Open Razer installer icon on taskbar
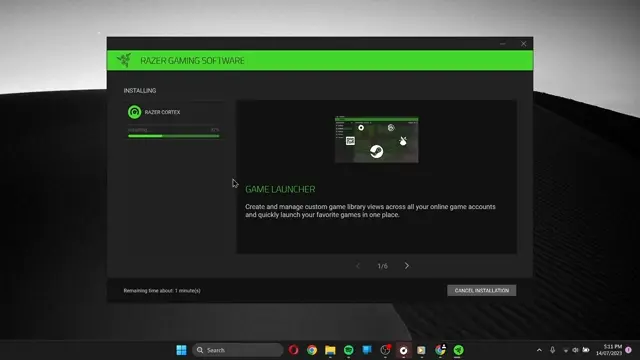This screenshot has height=360, width=640. pos(458,350)
